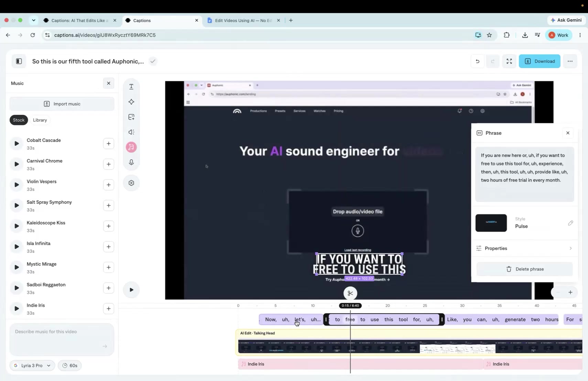The width and height of the screenshot is (588, 381).
Task: Enter fullscreen preview mode
Action: [x=509, y=61]
